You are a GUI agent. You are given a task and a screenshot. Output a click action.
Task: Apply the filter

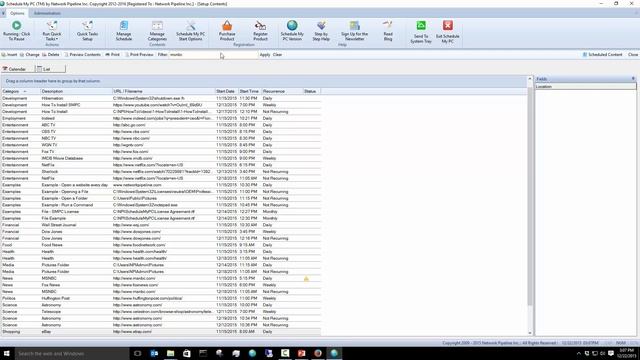(264, 54)
